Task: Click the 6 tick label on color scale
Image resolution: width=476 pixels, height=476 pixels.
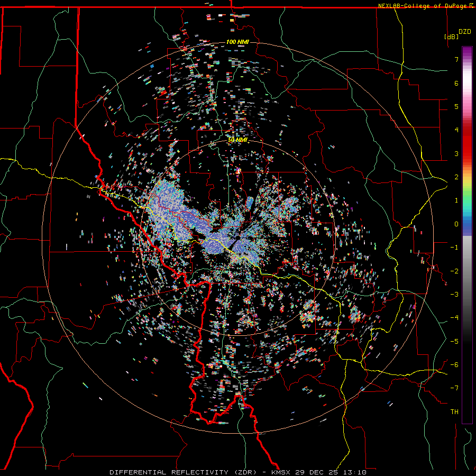Action: pos(456,83)
